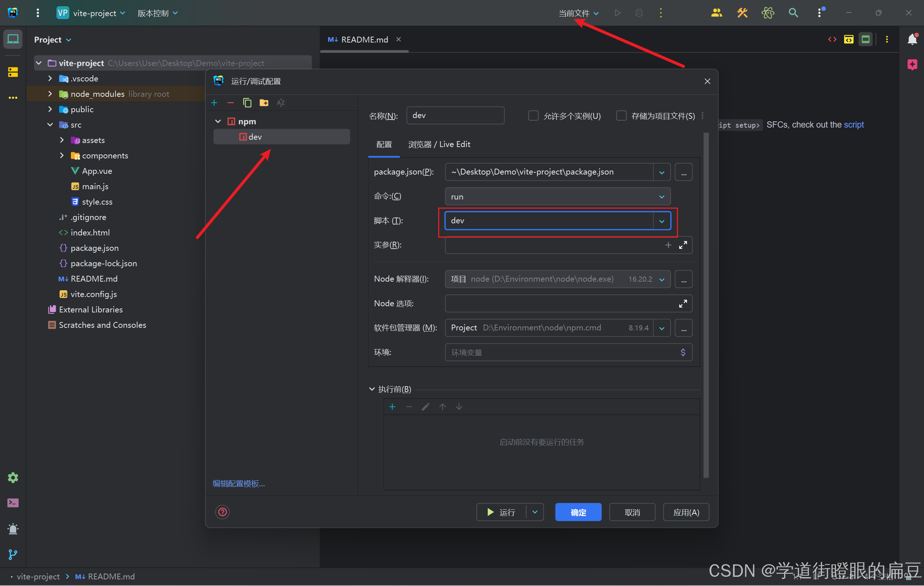Open the Terminal tool window icon
This screenshot has width=924, height=586.
(x=13, y=502)
